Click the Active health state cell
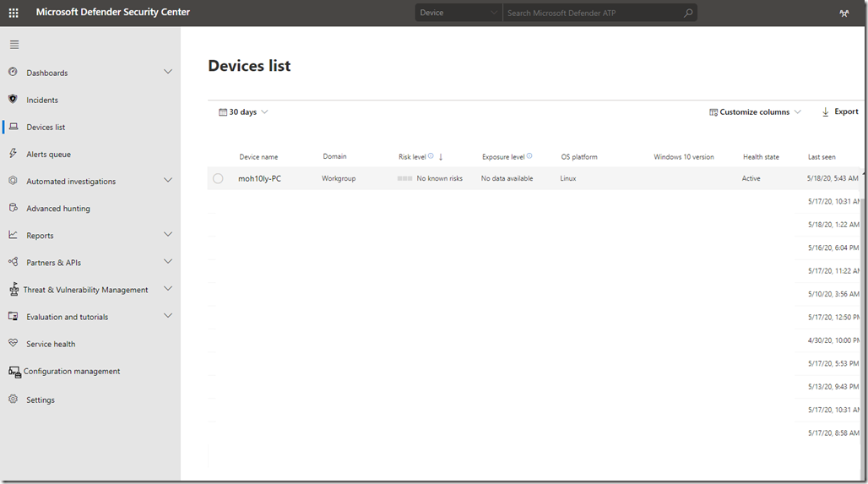The image size is (868, 484). pos(751,178)
